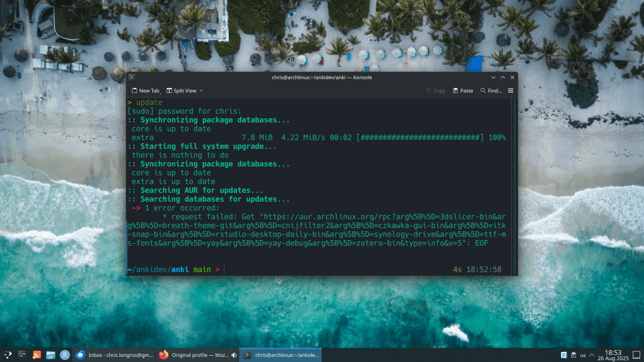
Task: Open the New Tab dropdown menu
Action: pyautogui.click(x=160, y=91)
